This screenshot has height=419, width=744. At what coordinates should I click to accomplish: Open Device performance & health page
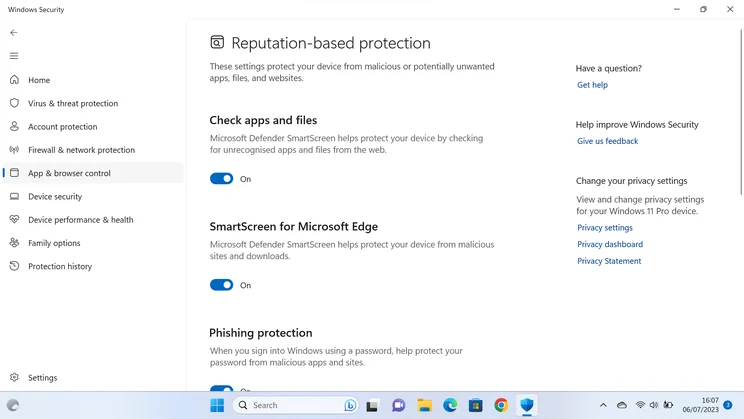click(93, 219)
